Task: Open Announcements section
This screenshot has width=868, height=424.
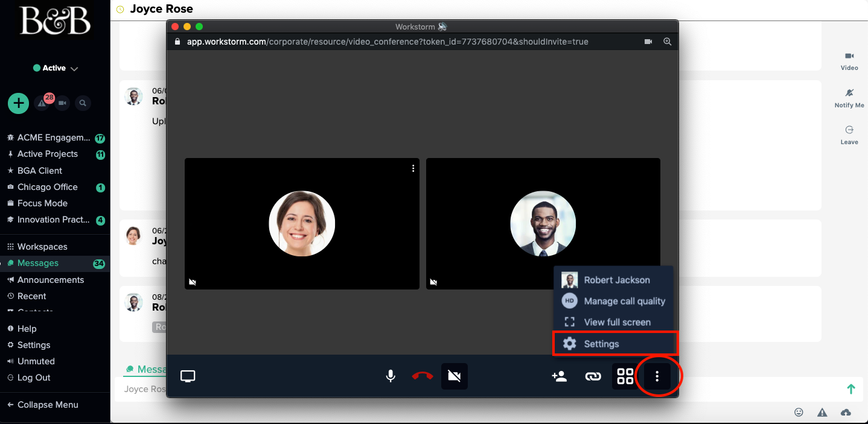Action: point(51,280)
